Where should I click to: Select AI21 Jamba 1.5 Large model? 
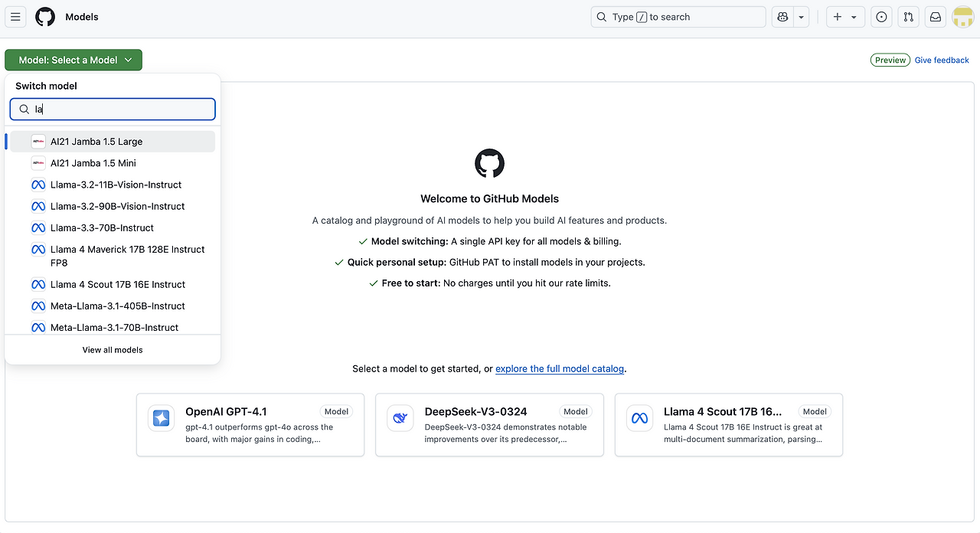click(113, 142)
